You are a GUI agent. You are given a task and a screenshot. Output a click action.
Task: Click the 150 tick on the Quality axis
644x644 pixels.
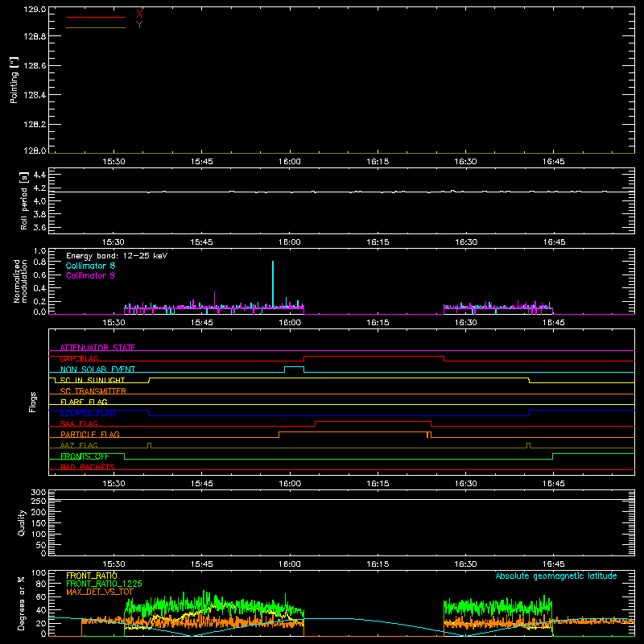coord(39,524)
